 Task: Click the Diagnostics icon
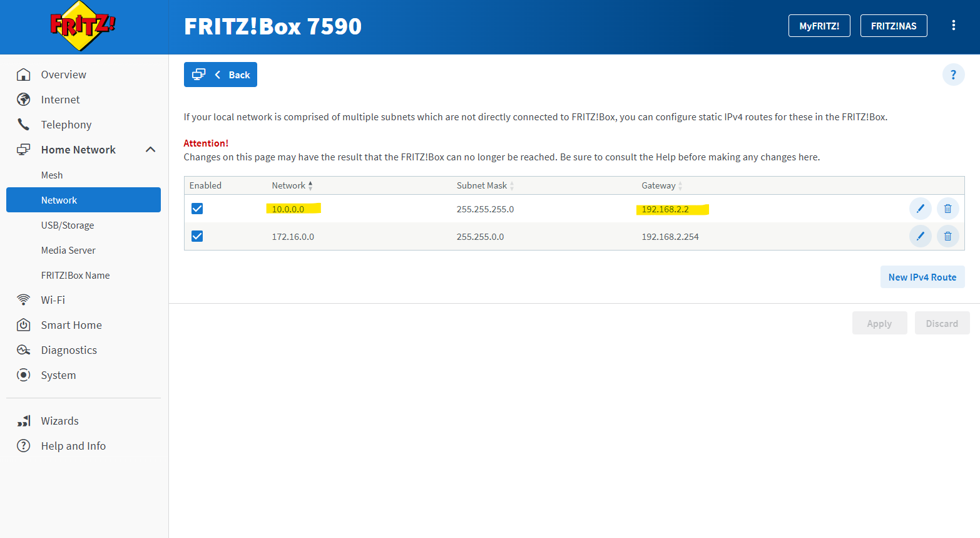pyautogui.click(x=24, y=350)
